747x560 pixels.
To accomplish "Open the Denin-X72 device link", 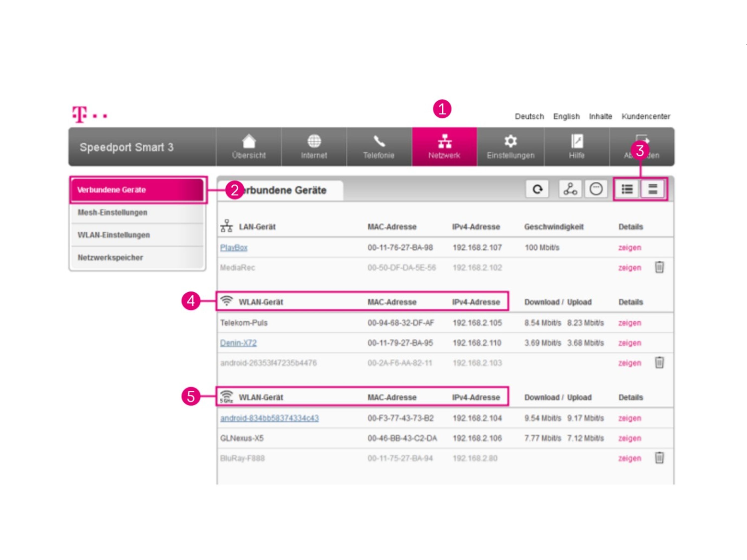I will [239, 343].
